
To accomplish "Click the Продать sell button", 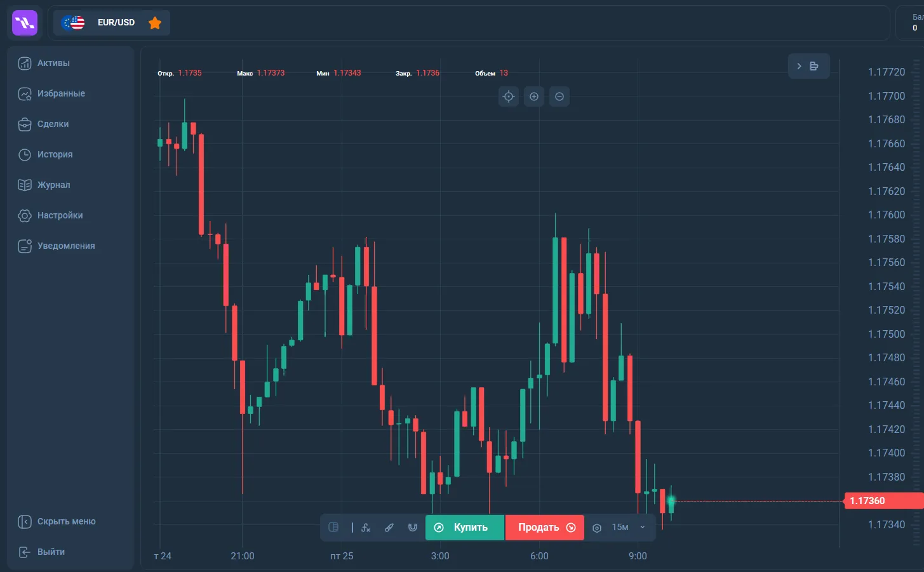I will pos(545,528).
